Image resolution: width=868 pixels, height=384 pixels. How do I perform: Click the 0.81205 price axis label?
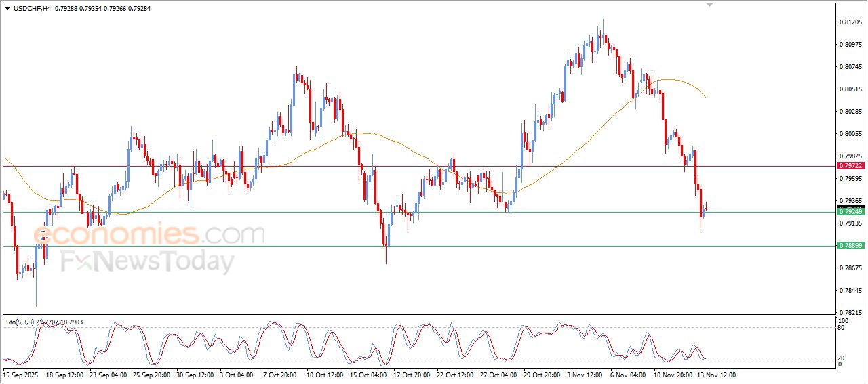point(852,22)
